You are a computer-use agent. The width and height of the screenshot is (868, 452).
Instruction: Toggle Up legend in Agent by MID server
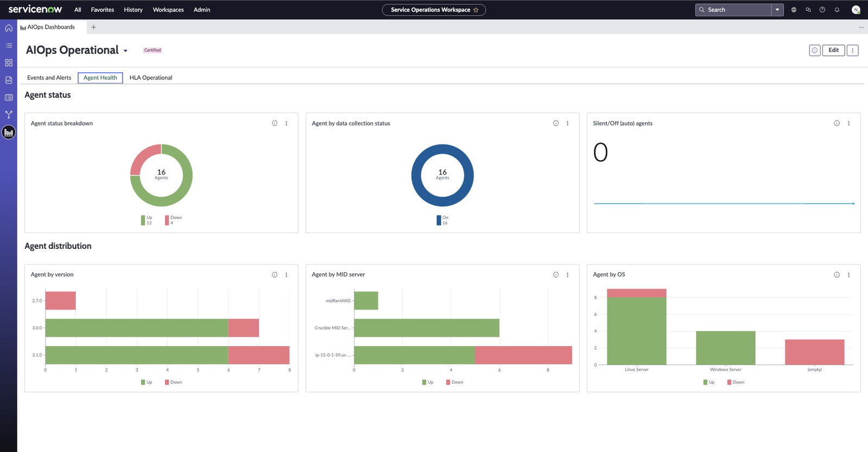coord(428,382)
